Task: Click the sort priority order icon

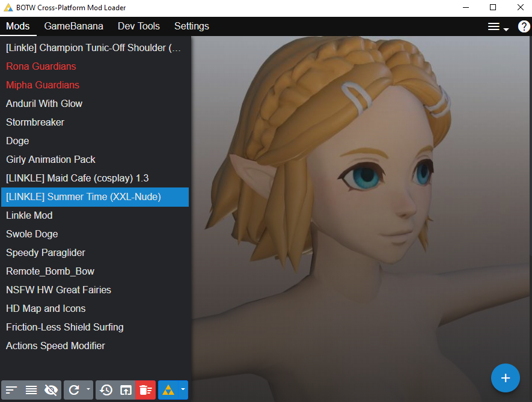Action: [x=11, y=390]
